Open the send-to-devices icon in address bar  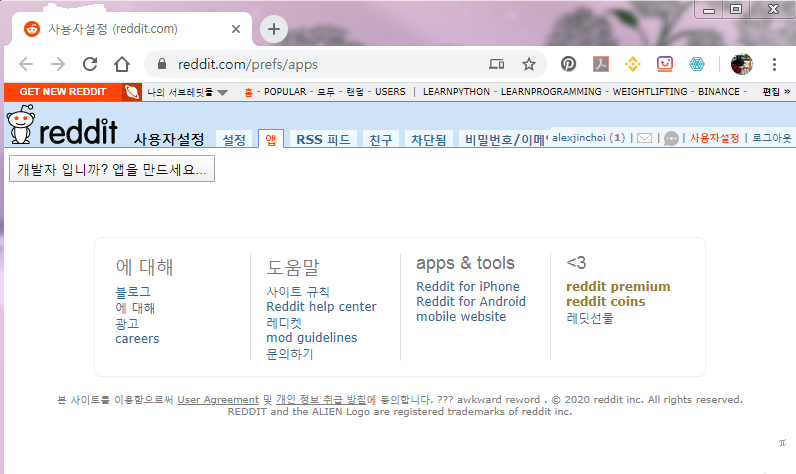[x=496, y=64]
